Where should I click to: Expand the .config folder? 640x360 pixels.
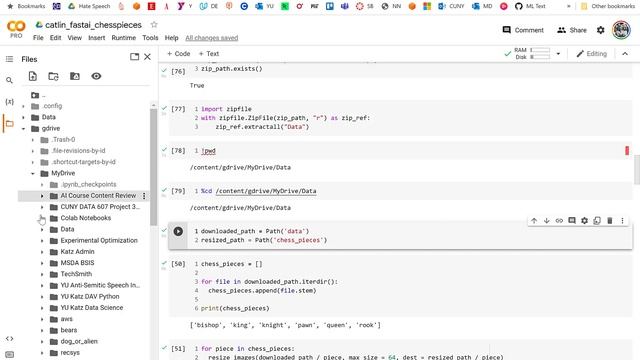[23, 106]
